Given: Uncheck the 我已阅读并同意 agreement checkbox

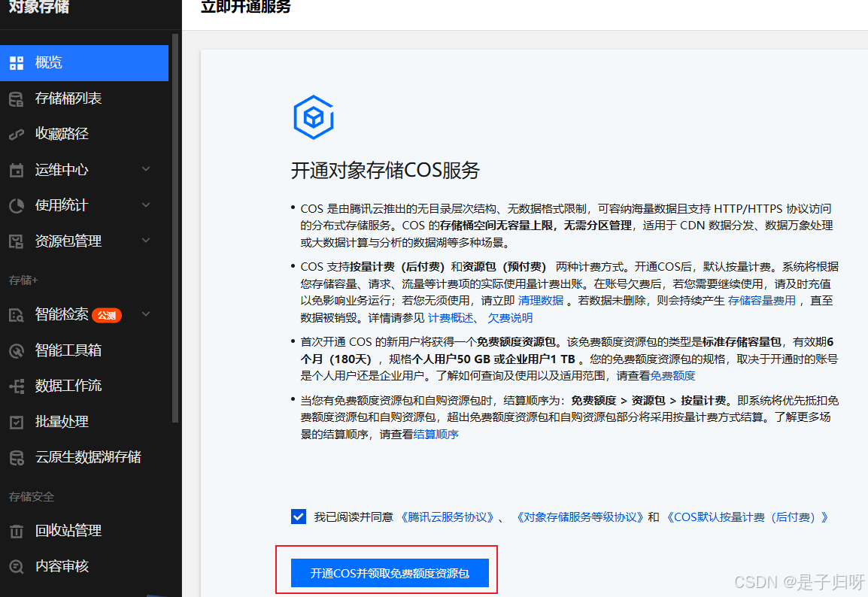Looking at the screenshot, I should [x=299, y=517].
